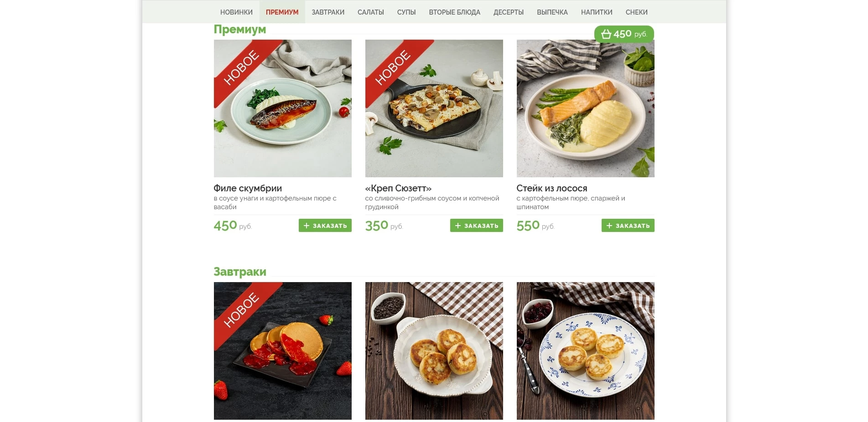
Task: Add «Креп Сюзетт» to the order
Action: 476,226
